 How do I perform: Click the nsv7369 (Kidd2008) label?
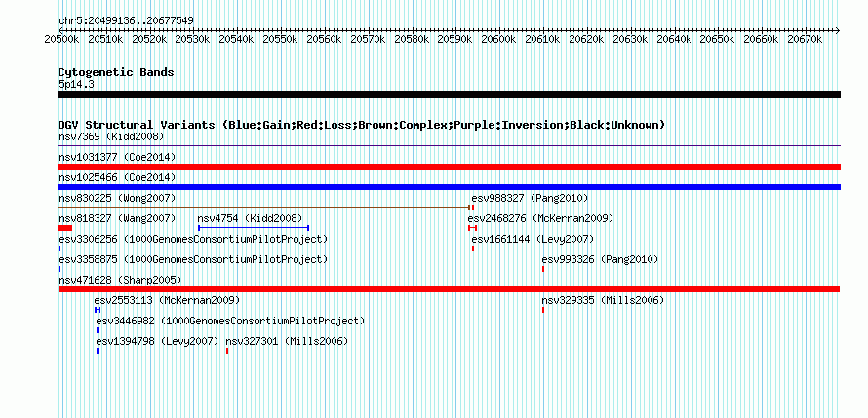[111, 136]
